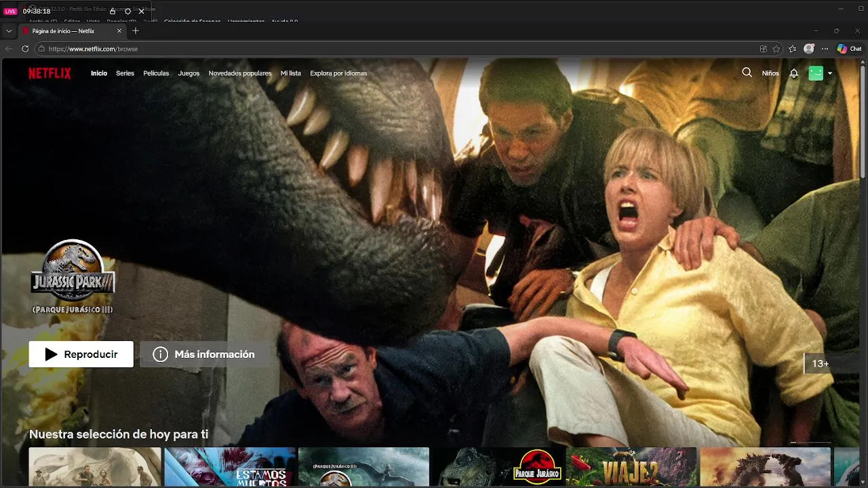Open the notifications bell
Screen dimensions: 868x488
point(794,73)
